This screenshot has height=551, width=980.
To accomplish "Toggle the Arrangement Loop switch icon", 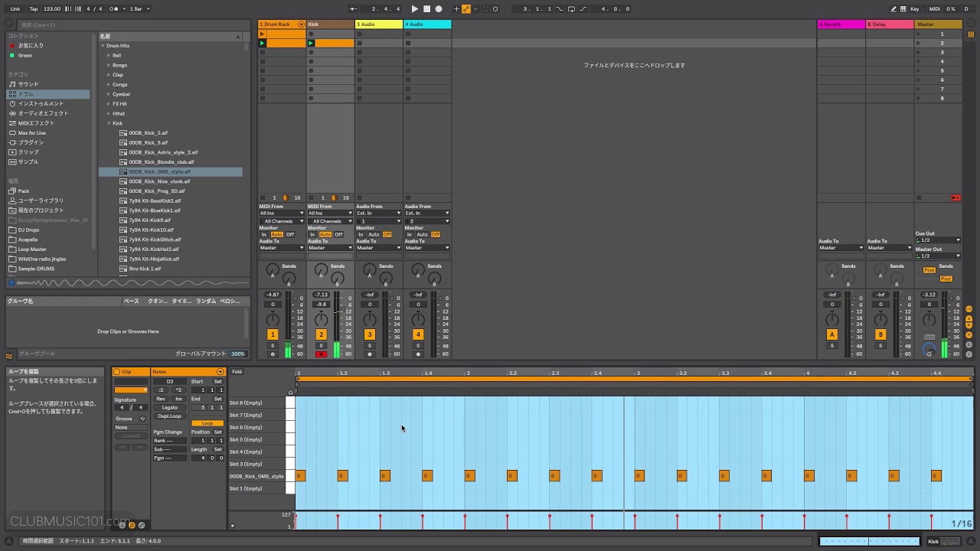I will pyautogui.click(x=572, y=8).
